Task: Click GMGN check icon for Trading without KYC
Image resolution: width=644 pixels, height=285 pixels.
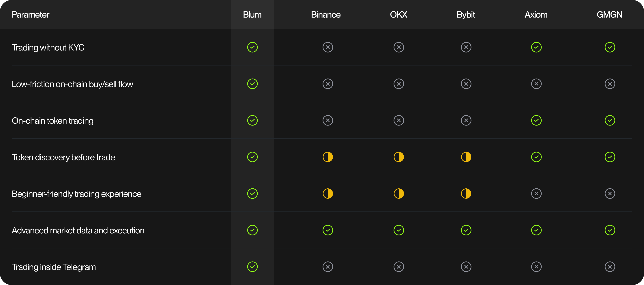Action: point(610,47)
